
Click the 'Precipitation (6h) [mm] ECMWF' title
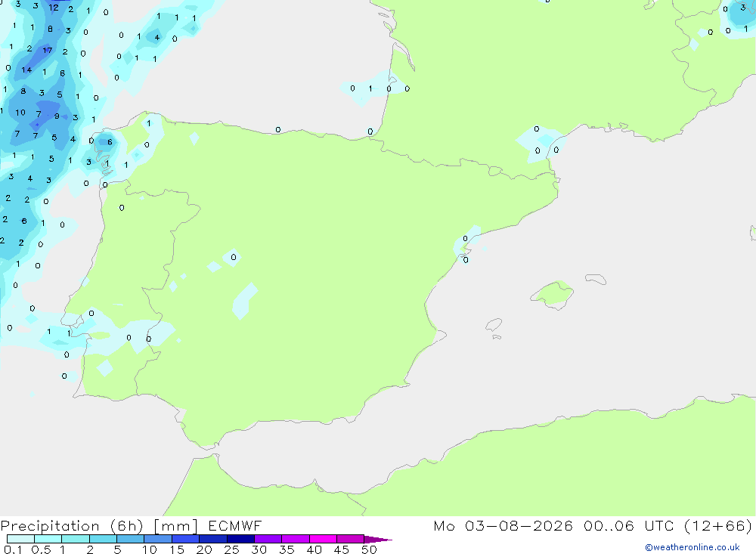(x=131, y=526)
